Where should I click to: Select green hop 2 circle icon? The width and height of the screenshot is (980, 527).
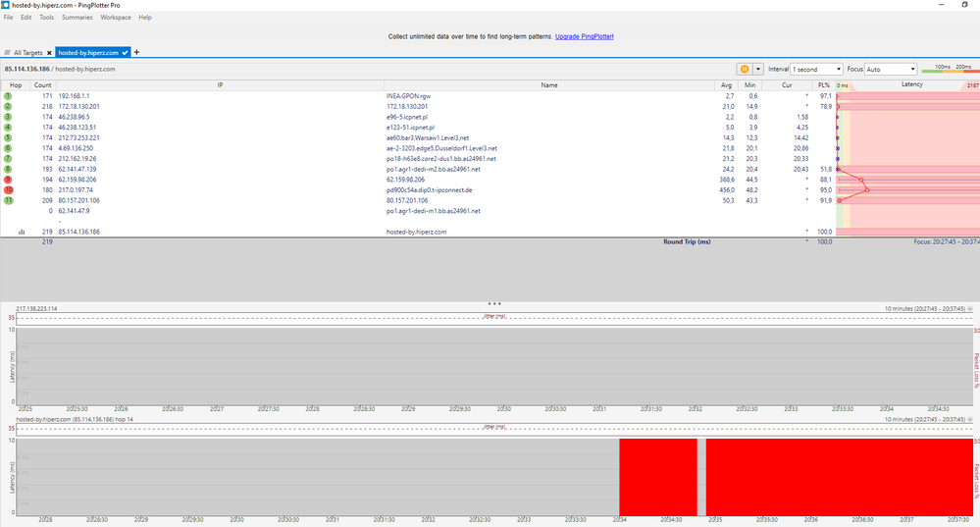(8, 106)
